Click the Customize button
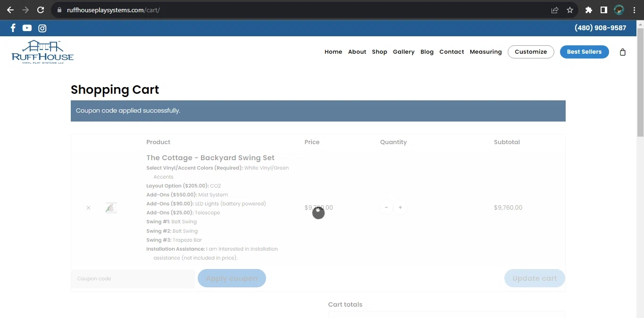The image size is (644, 318). point(531,52)
